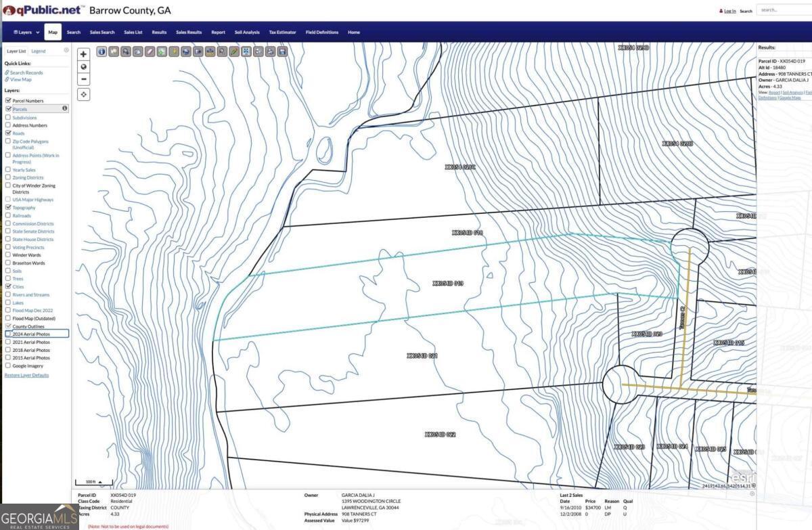Switch to the Legend tab
The image size is (812, 530).
pos(39,51)
